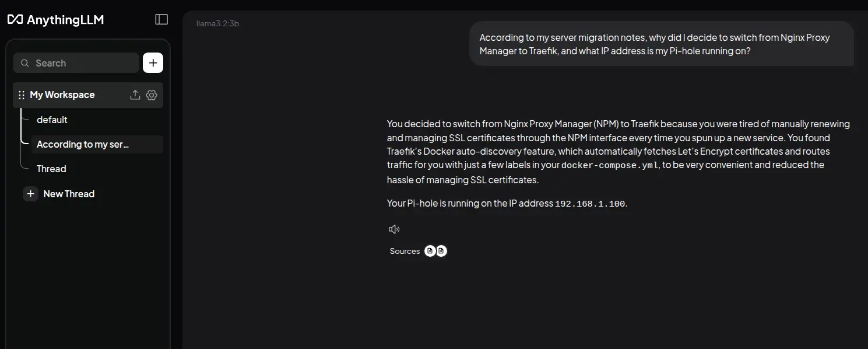Click the search input field
Viewport: 868px width, 349px height.
pyautogui.click(x=76, y=63)
